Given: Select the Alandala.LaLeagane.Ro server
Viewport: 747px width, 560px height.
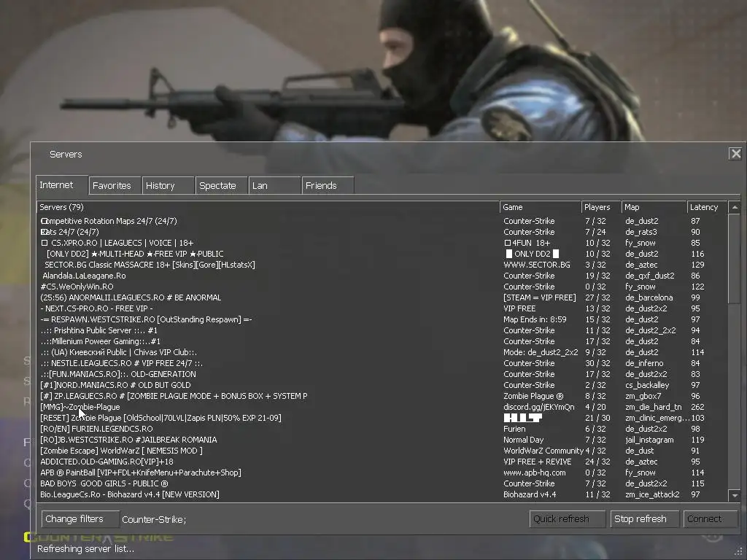Looking at the screenshot, I should (x=382, y=276).
